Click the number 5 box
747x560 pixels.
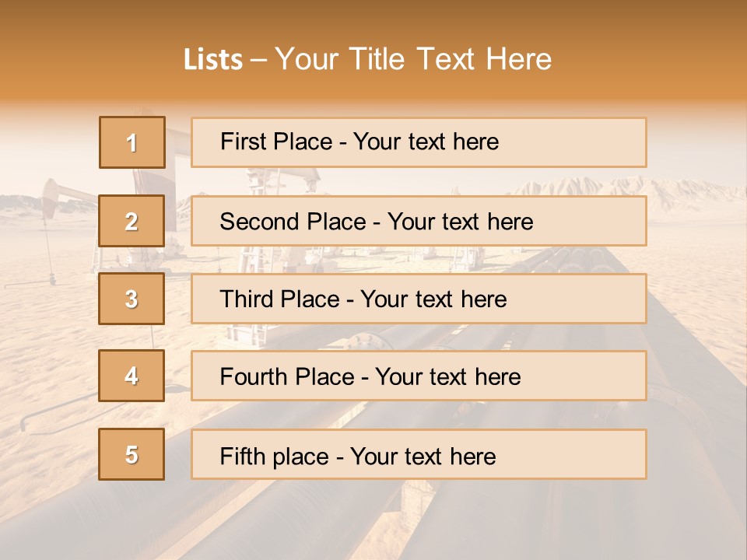pos(132,454)
